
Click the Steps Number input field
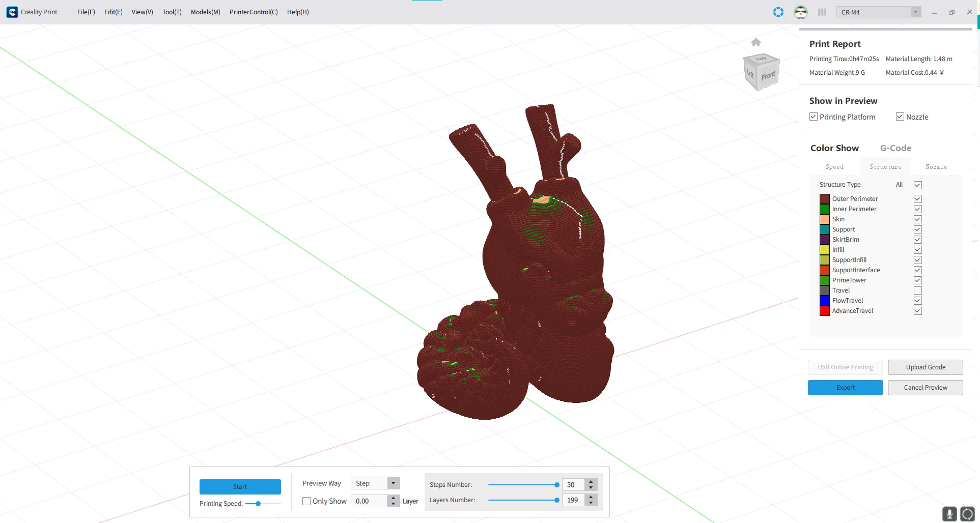[573, 485]
